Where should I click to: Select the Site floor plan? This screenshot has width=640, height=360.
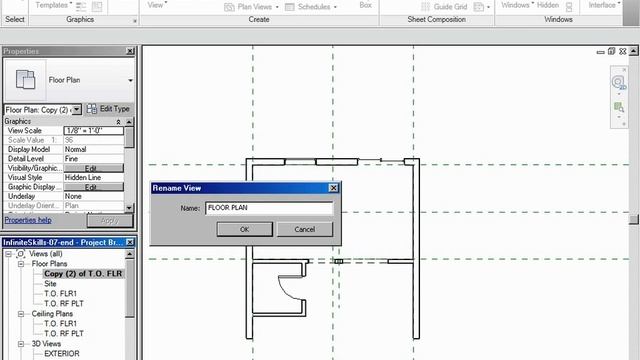click(x=50, y=284)
